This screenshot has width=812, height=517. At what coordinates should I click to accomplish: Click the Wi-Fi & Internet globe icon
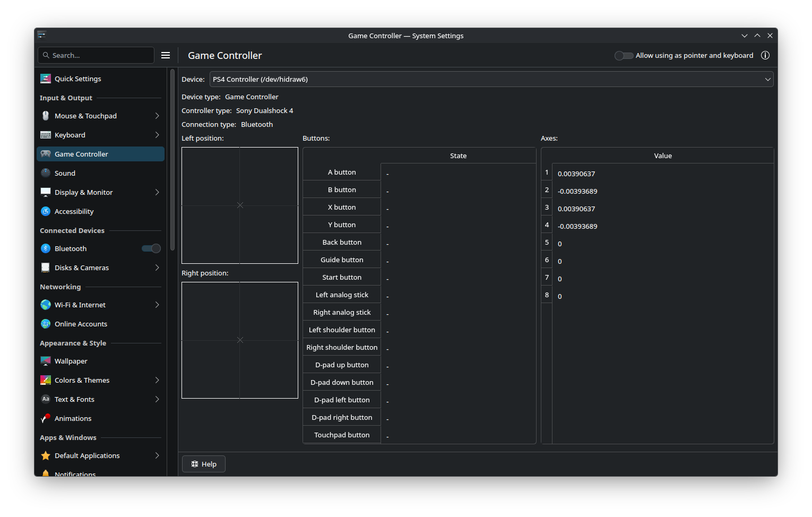[x=46, y=305]
